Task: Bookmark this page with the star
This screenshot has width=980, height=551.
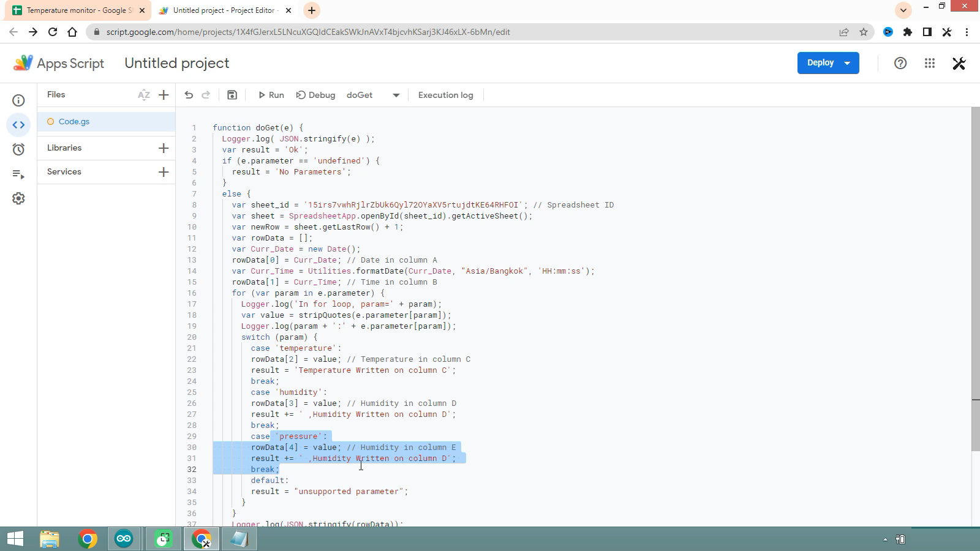Action: click(864, 32)
